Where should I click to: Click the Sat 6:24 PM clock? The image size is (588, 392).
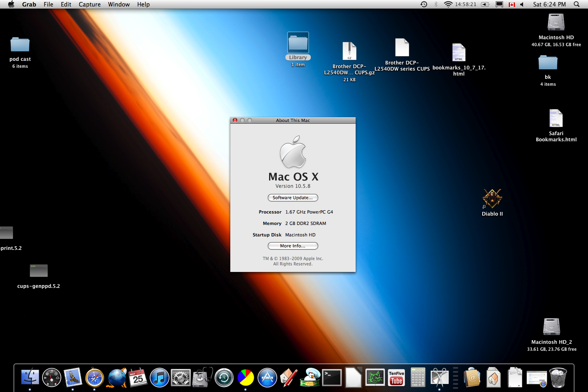click(x=549, y=4)
